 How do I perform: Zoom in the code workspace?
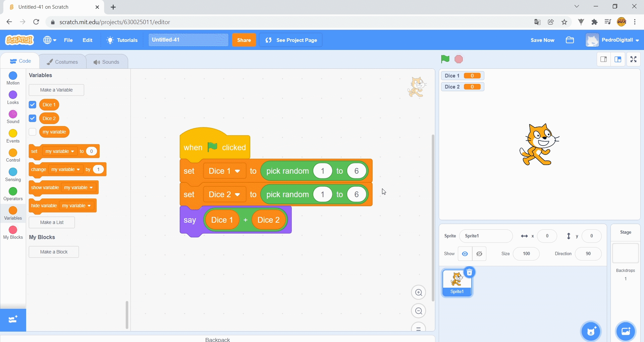[x=419, y=292]
